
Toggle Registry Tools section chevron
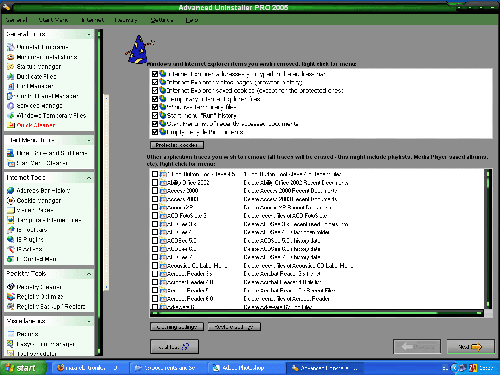coord(89,274)
